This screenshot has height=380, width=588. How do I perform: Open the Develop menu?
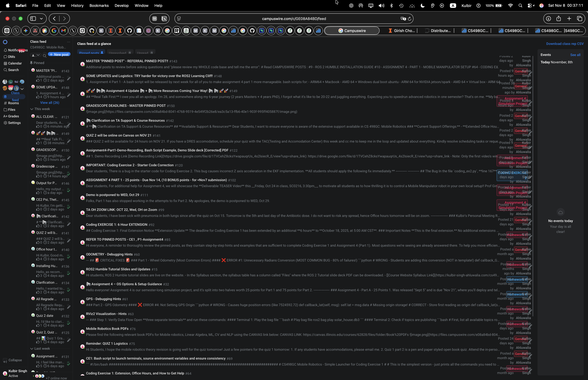click(121, 5)
